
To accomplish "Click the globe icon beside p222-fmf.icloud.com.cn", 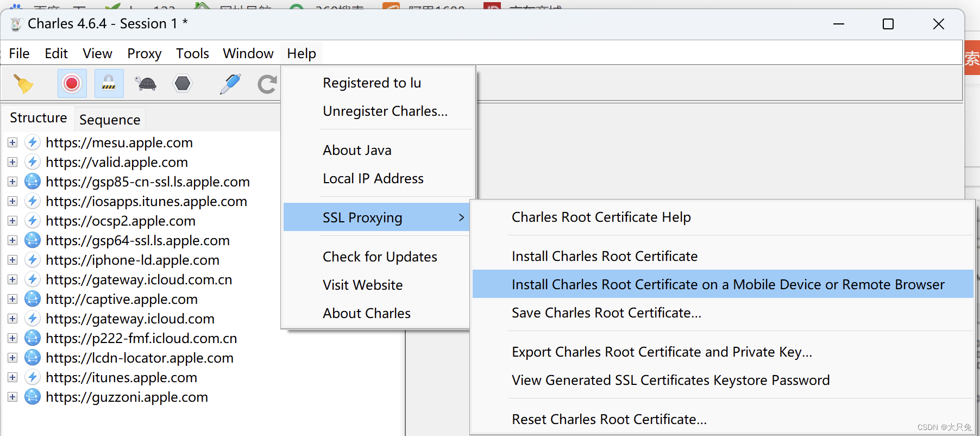I will coord(33,338).
